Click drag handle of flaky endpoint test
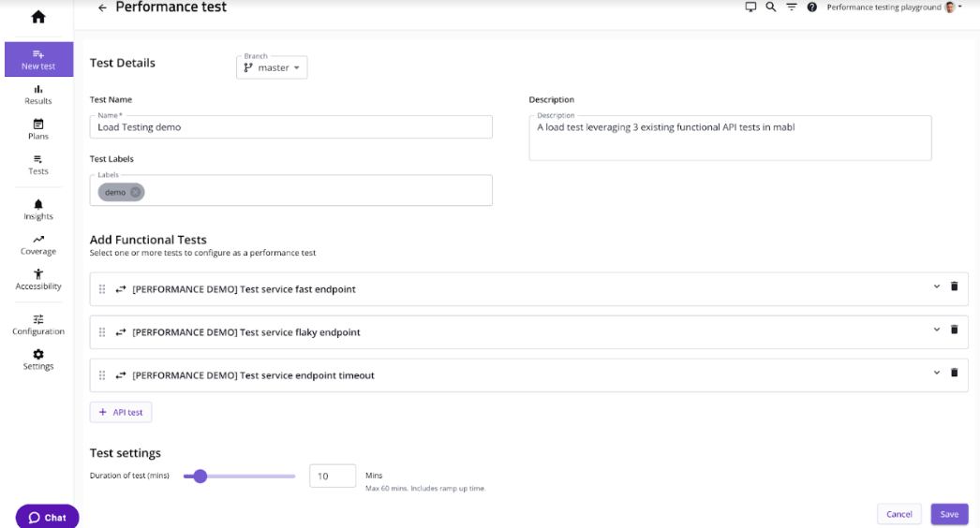The image size is (980, 528). (102, 332)
